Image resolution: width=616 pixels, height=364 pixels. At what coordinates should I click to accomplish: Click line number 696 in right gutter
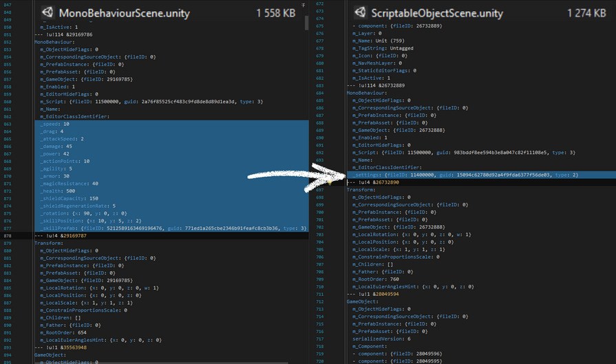319,182
